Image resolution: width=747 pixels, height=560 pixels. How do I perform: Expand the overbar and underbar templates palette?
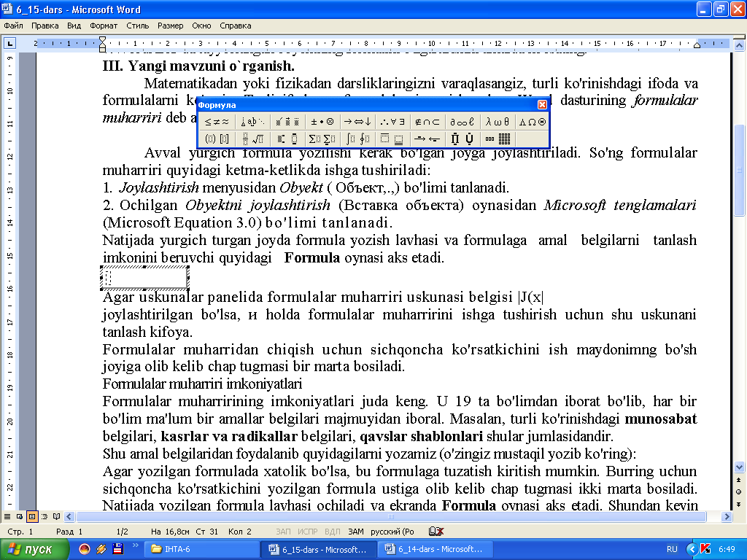(x=392, y=139)
